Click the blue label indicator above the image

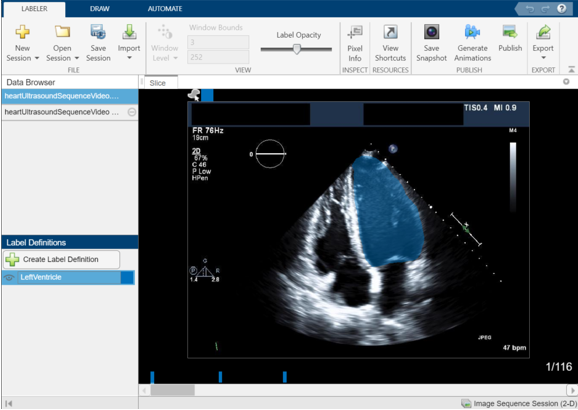tap(207, 95)
